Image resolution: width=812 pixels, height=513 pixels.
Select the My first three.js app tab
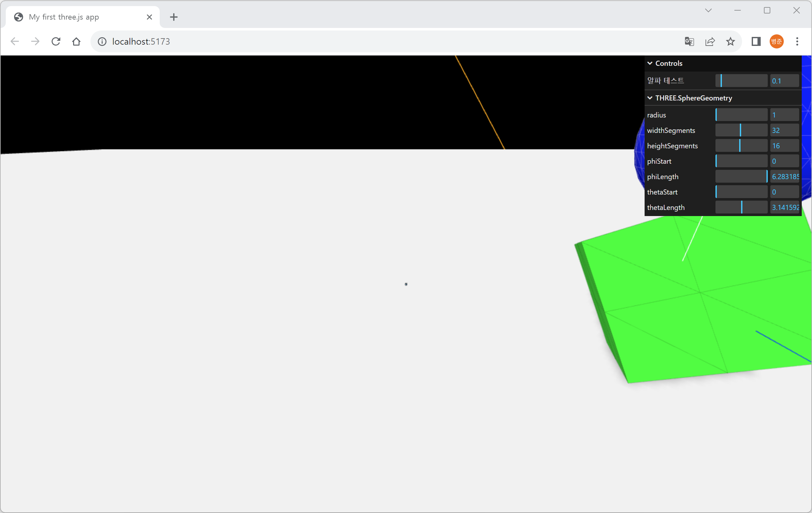click(x=64, y=17)
